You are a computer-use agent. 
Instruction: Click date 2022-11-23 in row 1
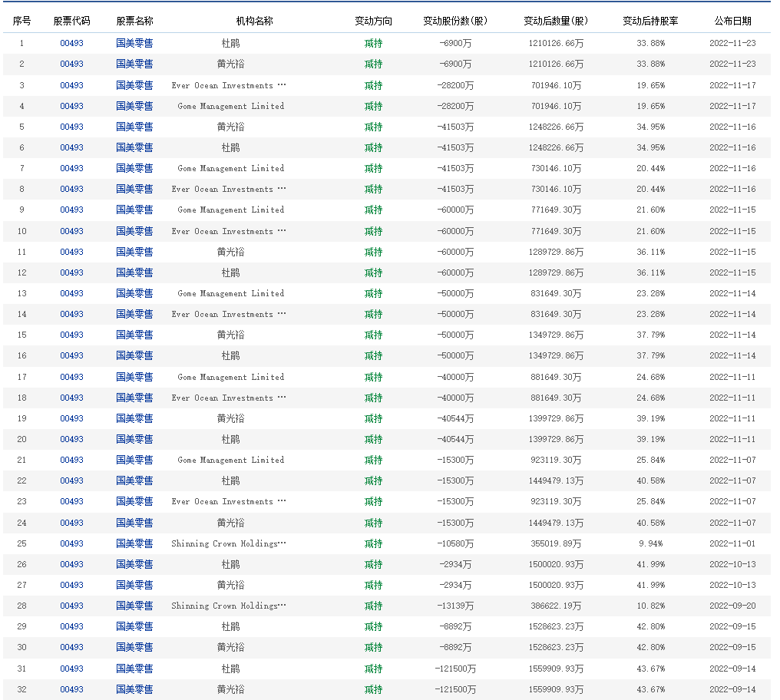tap(732, 43)
